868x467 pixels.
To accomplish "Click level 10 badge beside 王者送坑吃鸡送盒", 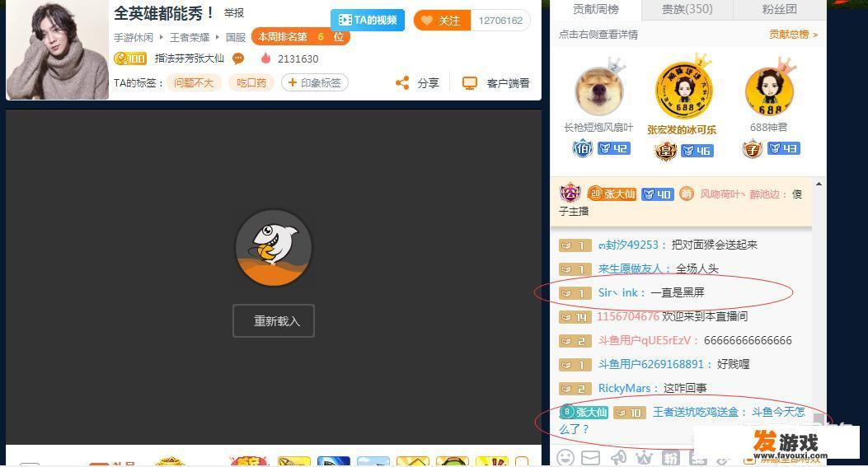I will coord(630,413).
